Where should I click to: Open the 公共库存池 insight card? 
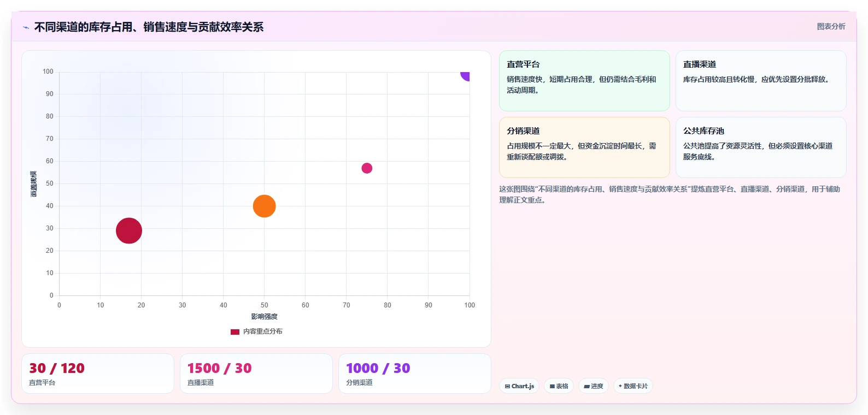pyautogui.click(x=761, y=147)
